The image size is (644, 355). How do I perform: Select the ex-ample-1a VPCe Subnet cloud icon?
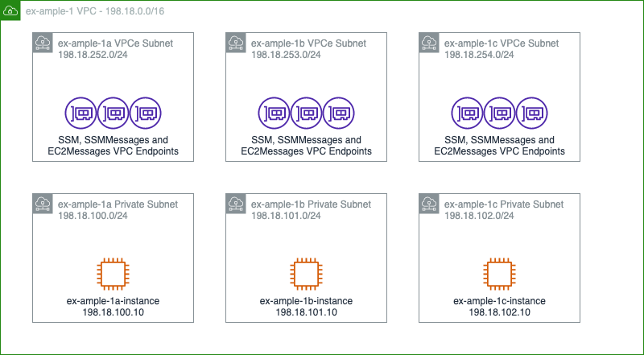tap(43, 43)
